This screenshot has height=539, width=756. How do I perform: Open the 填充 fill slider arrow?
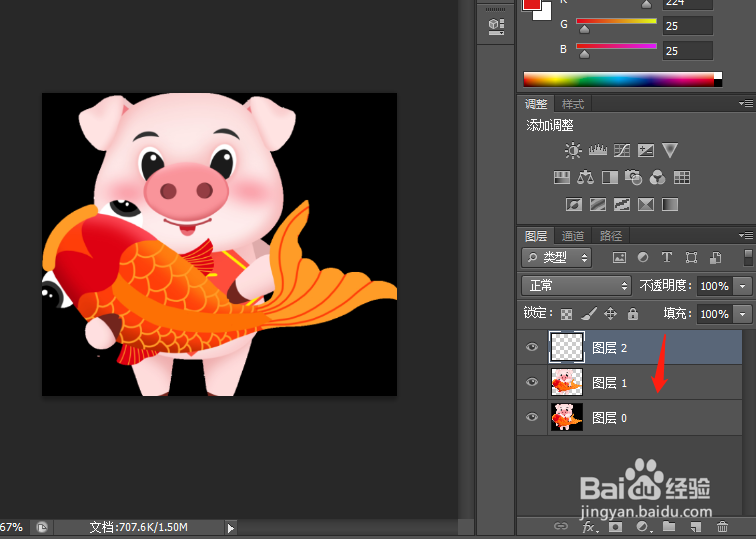[x=742, y=314]
